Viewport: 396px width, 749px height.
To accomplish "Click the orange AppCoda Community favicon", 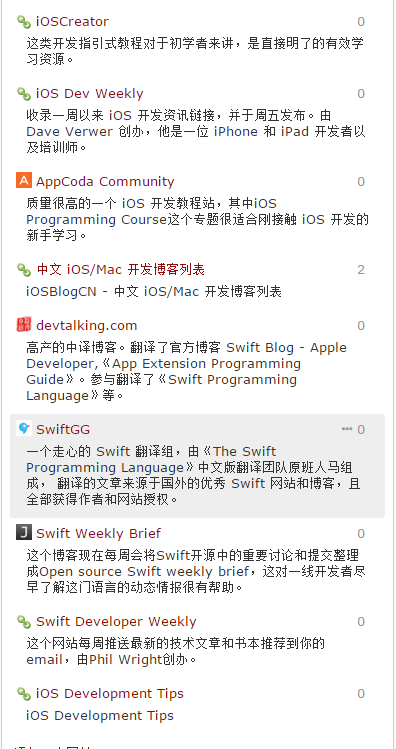I will pos(24,181).
